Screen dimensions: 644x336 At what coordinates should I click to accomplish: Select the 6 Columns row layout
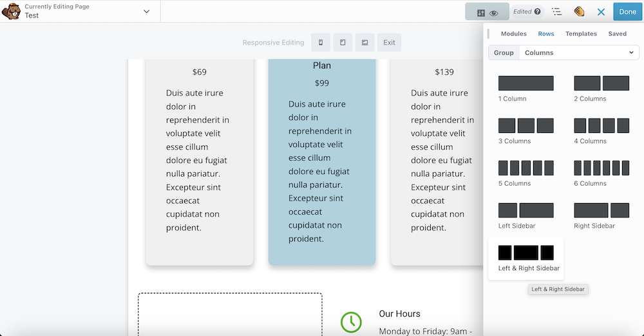coord(601,173)
